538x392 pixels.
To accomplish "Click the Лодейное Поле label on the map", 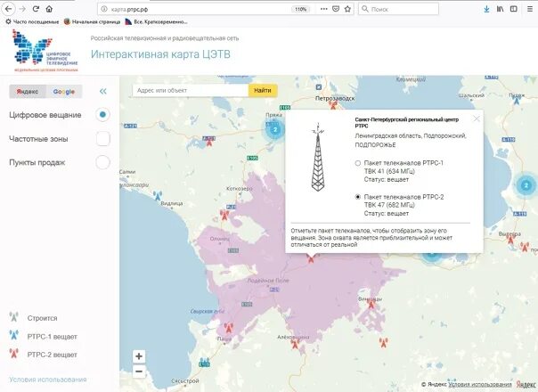I will (x=268, y=281).
